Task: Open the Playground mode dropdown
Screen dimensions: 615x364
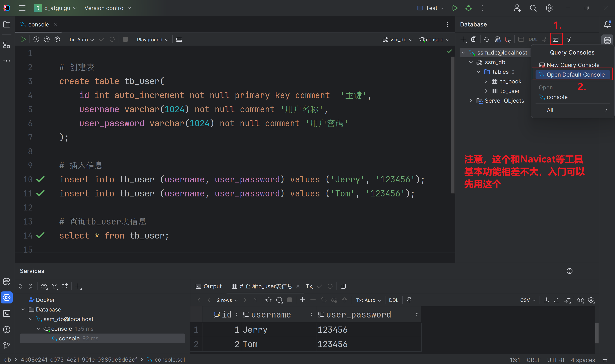Action: tap(152, 39)
